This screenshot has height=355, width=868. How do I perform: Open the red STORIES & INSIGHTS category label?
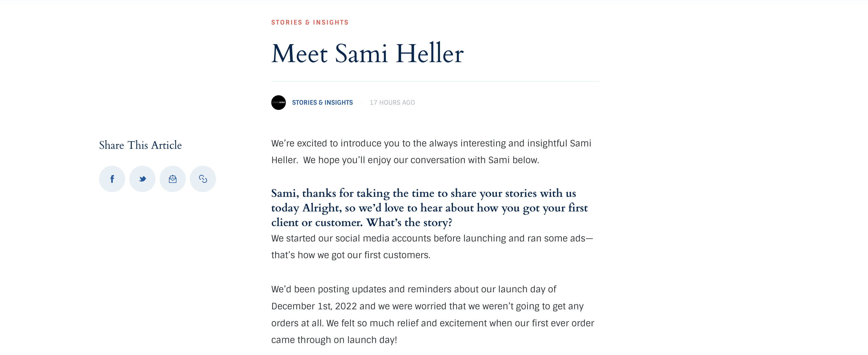pyautogui.click(x=310, y=22)
